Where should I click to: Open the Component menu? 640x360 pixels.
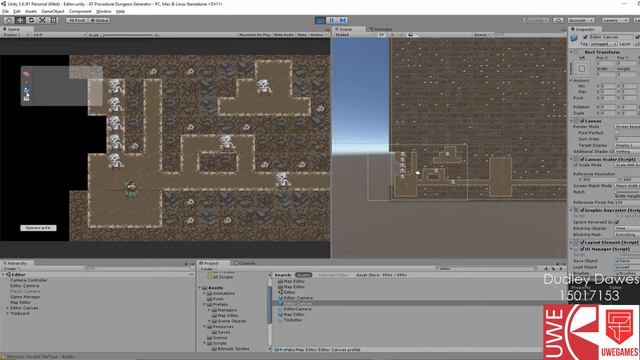tap(80, 11)
